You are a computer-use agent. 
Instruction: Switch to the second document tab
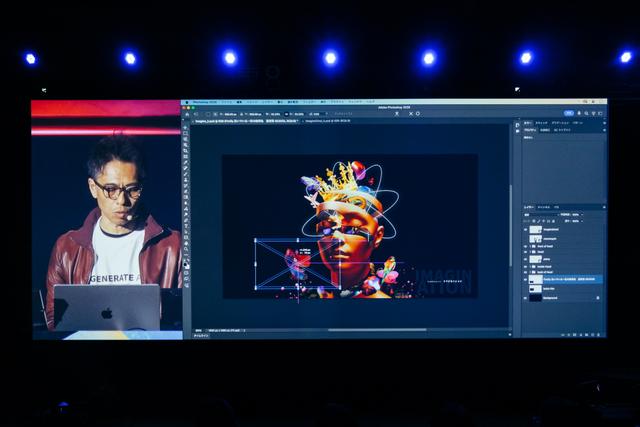(x=328, y=121)
